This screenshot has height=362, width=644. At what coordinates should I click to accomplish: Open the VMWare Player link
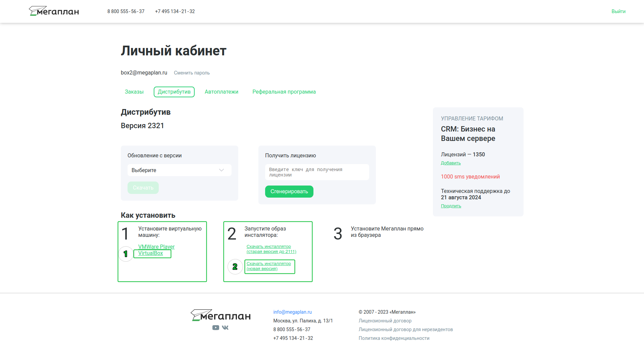click(x=156, y=247)
